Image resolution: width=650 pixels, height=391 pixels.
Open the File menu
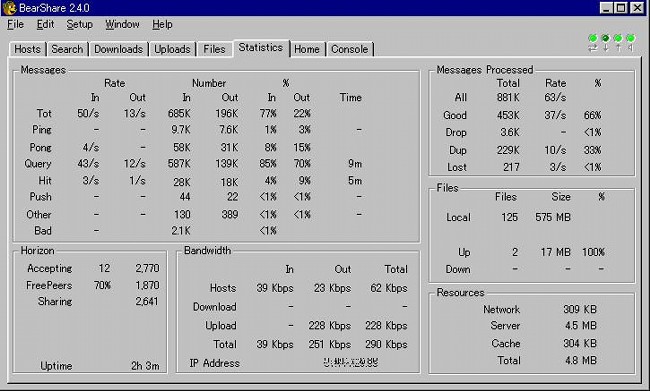15,24
